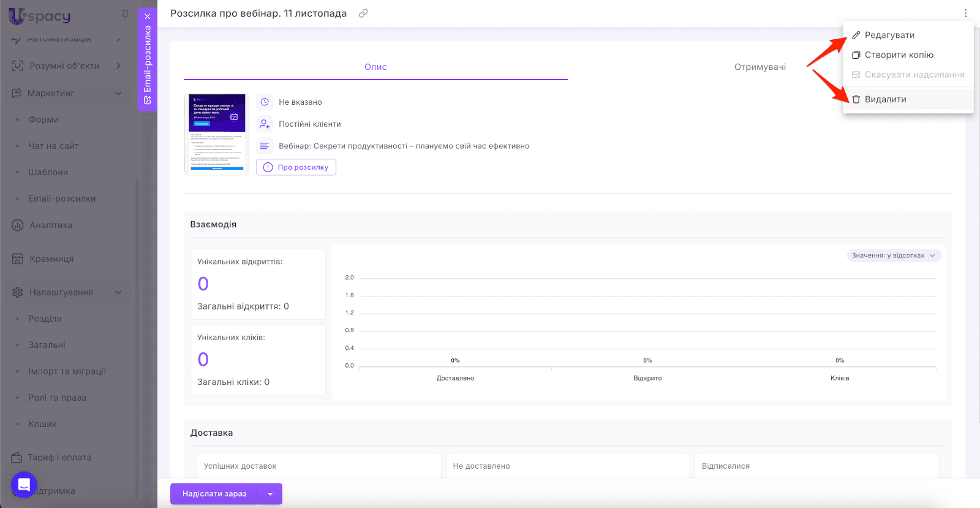Click the Постійні клієнти segment icon
This screenshot has height=508, width=980.
(265, 124)
